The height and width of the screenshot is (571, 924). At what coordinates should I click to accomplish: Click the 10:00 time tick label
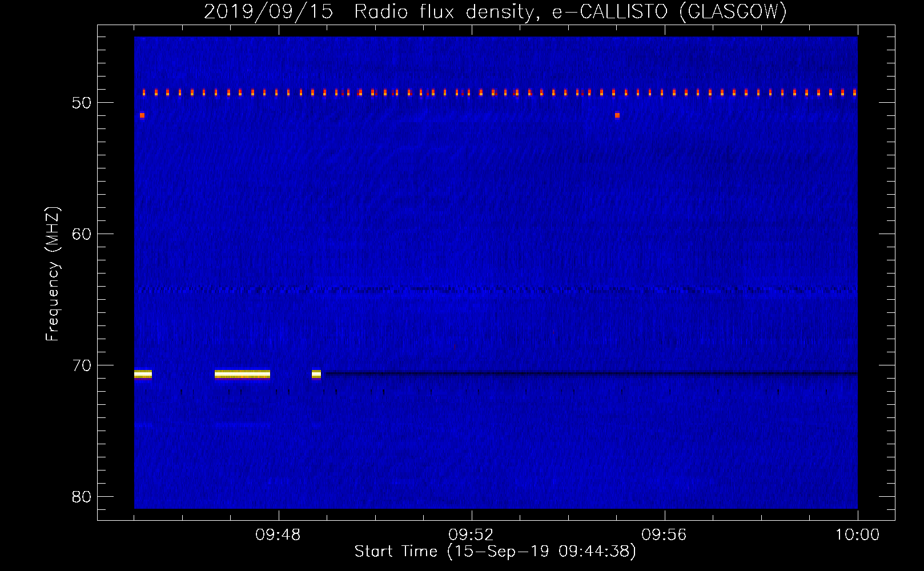(857, 535)
